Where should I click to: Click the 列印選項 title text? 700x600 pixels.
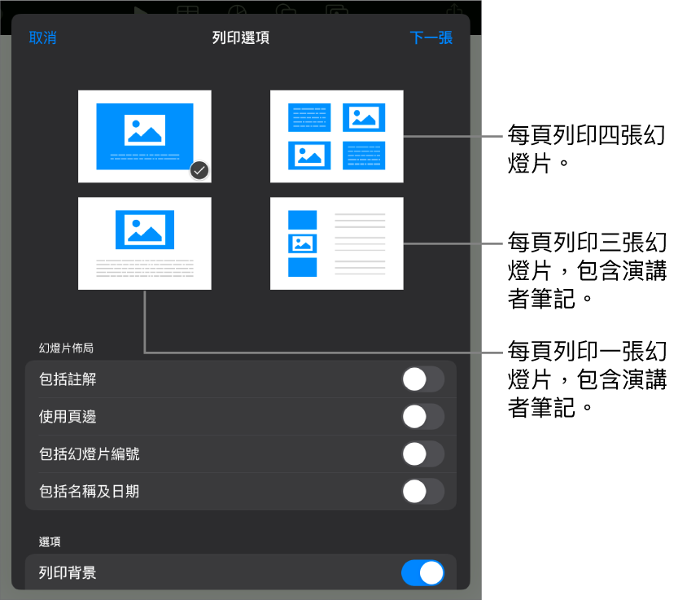click(241, 37)
